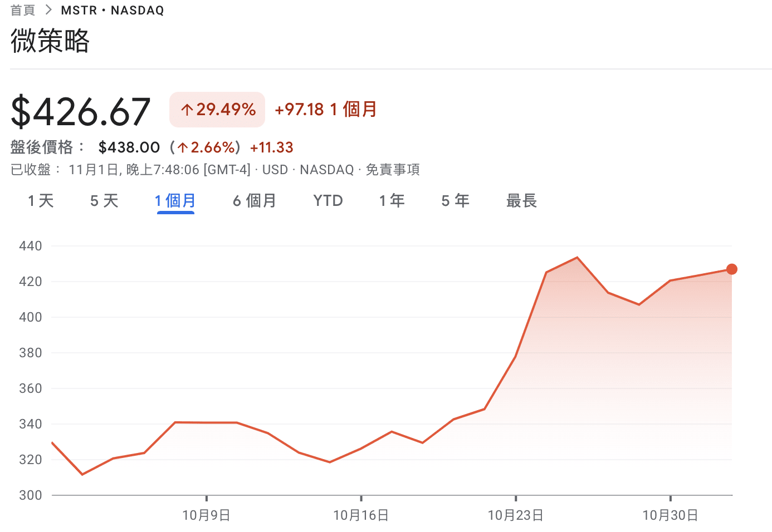
Task: Select the 5 天 time range tab
Action: click(104, 200)
